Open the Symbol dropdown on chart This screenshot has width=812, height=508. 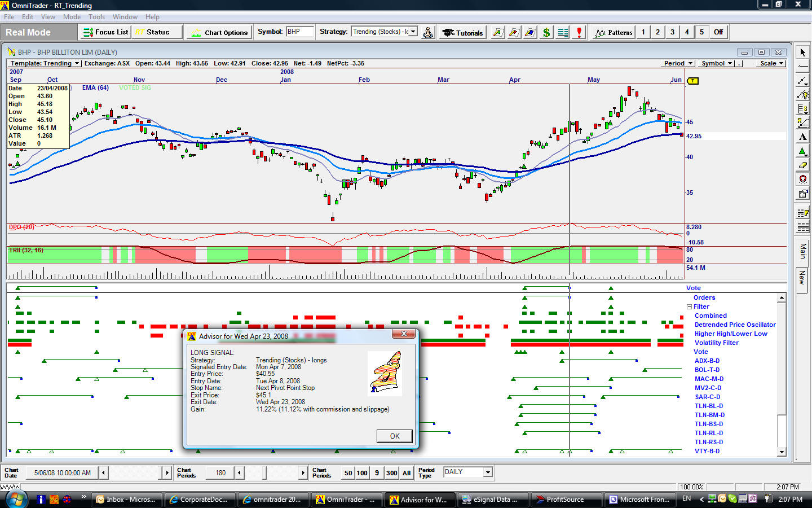[x=717, y=63]
